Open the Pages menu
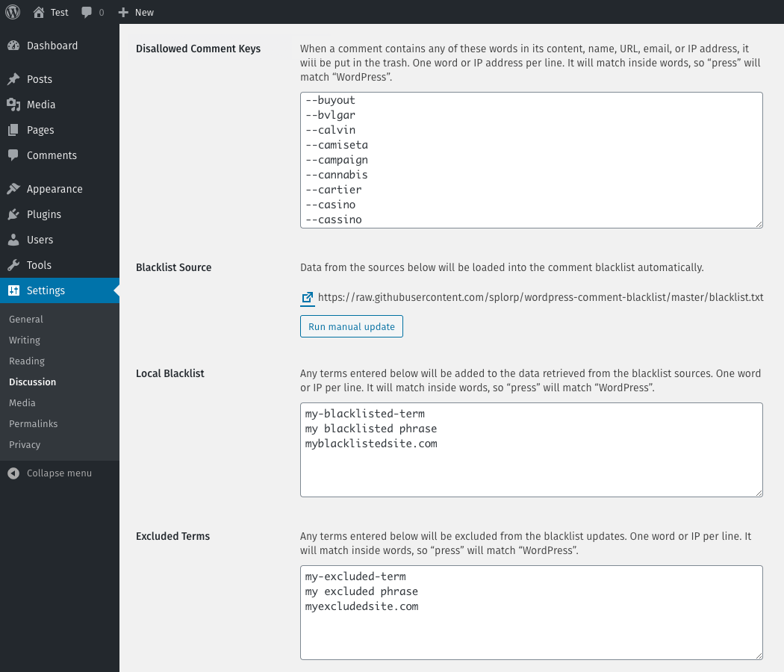This screenshot has width=784, height=672. tap(60, 130)
